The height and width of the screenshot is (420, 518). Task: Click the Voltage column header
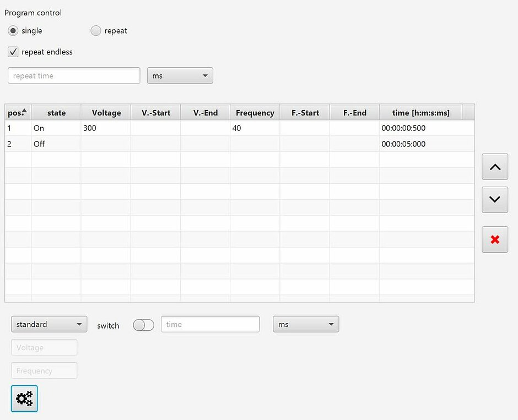click(106, 113)
